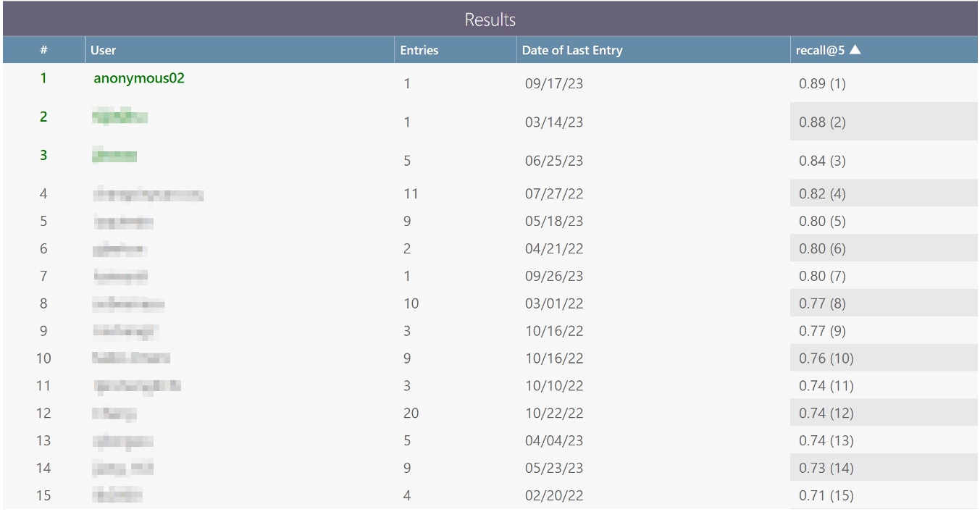
Task: Click the sort arrow next to recall@5
Action: point(855,50)
